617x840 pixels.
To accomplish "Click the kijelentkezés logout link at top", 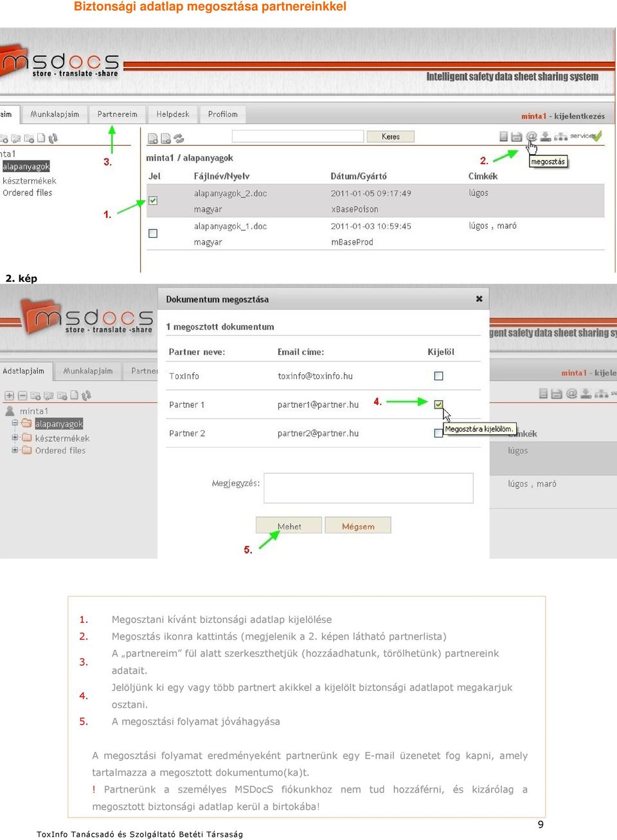I will click(x=579, y=116).
